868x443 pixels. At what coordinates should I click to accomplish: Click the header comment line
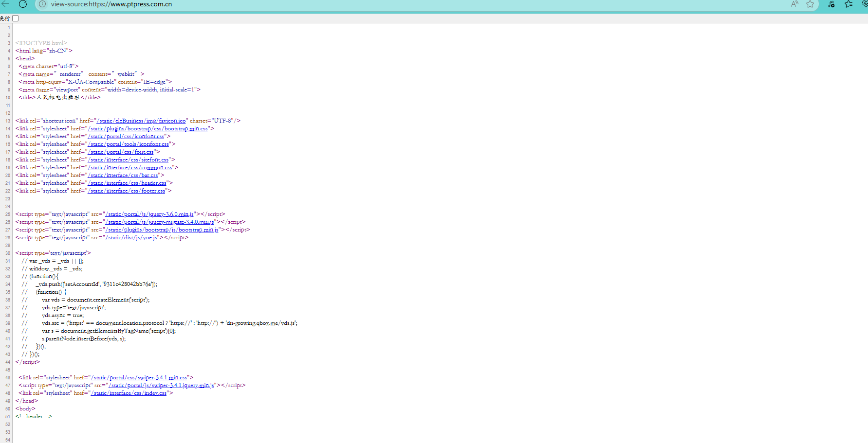(34, 416)
